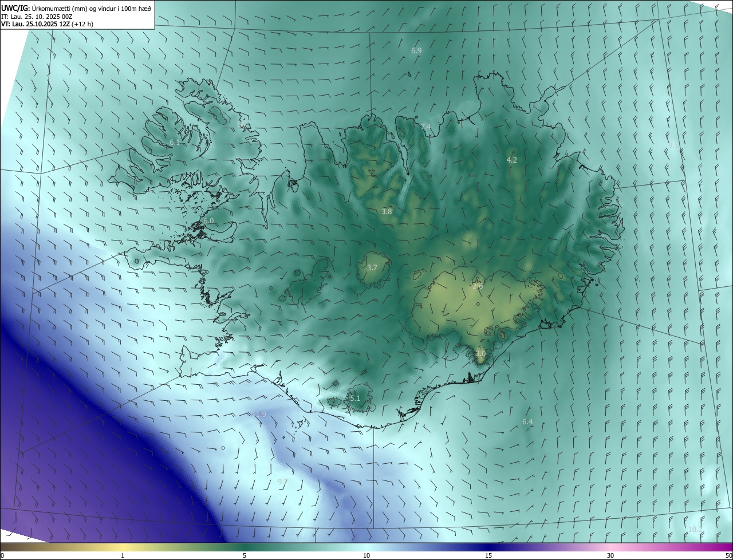Select the 10.2 value at the bottom right

click(695, 529)
